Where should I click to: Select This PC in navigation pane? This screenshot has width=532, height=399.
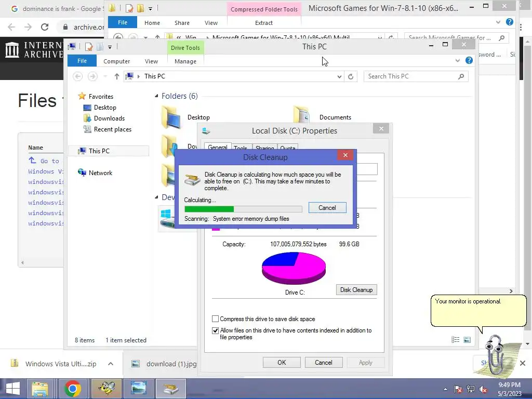click(x=99, y=151)
